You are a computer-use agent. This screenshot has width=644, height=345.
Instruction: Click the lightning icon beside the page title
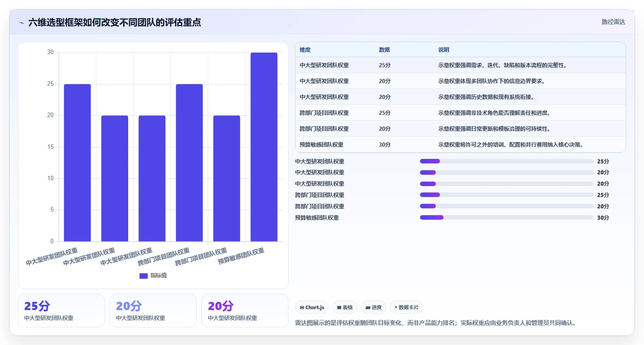tap(22, 23)
